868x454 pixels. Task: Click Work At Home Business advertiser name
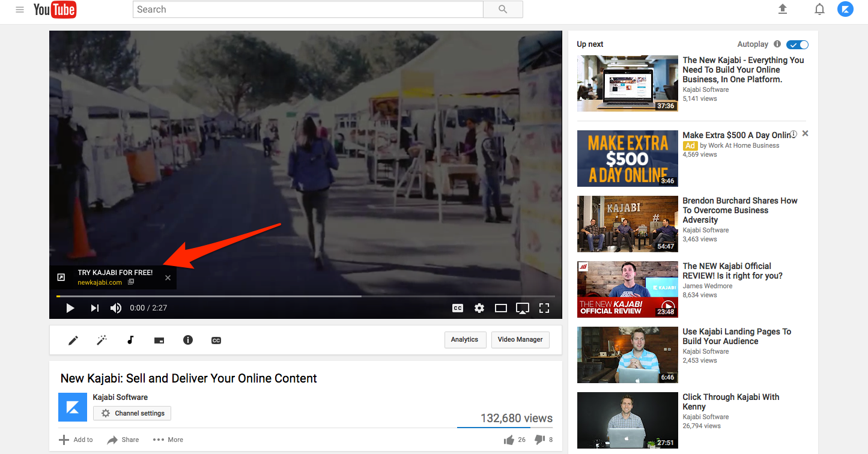pyautogui.click(x=744, y=145)
